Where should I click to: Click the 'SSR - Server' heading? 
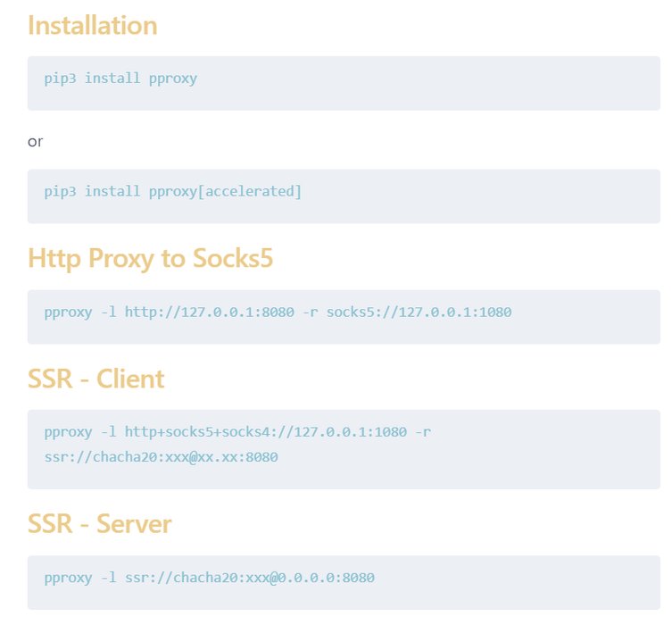coord(99,524)
